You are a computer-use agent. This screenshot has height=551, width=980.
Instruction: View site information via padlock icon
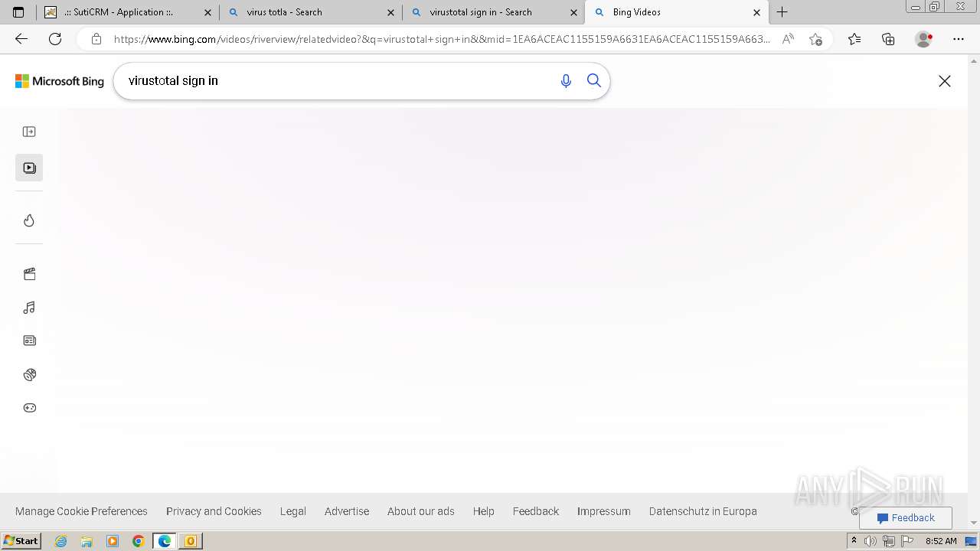[96, 39]
